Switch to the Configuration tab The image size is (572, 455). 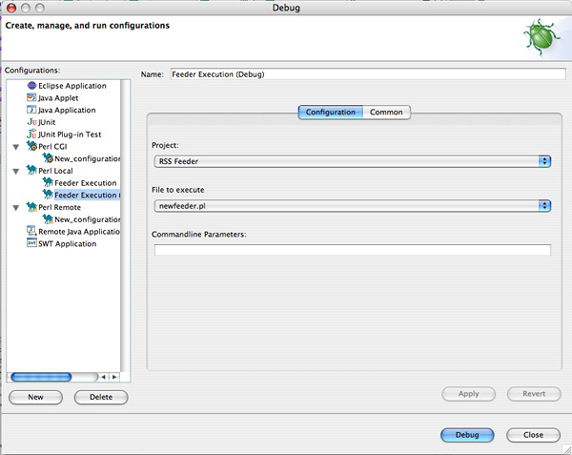[x=331, y=112]
